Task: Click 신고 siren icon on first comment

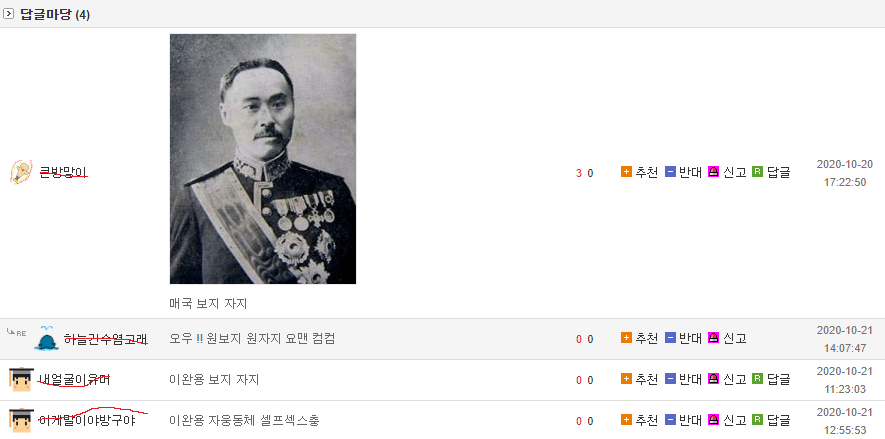Action: pos(713,172)
